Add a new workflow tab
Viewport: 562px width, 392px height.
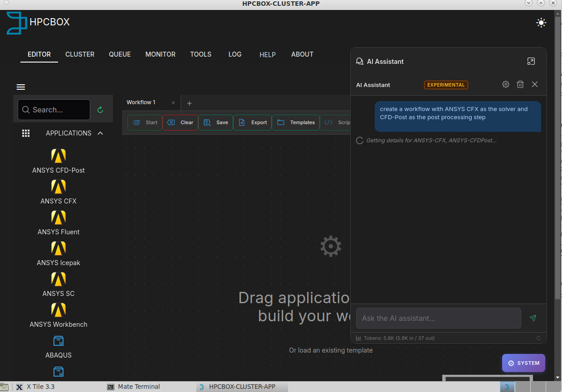pos(190,103)
